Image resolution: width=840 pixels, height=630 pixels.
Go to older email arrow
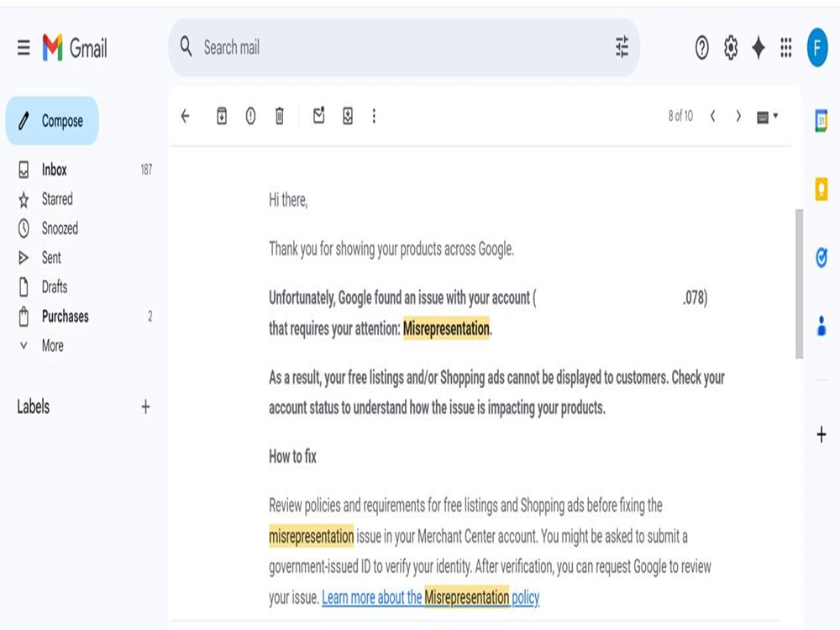tap(738, 116)
